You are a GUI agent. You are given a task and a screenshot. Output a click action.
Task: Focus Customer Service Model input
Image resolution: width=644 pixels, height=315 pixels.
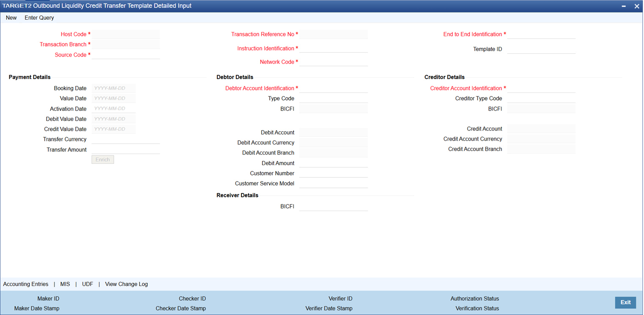tap(334, 183)
